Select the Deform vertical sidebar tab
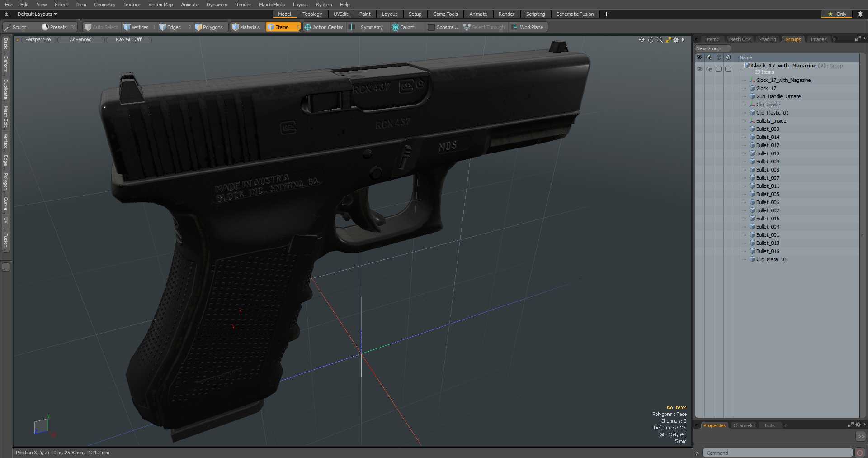 click(x=6, y=64)
